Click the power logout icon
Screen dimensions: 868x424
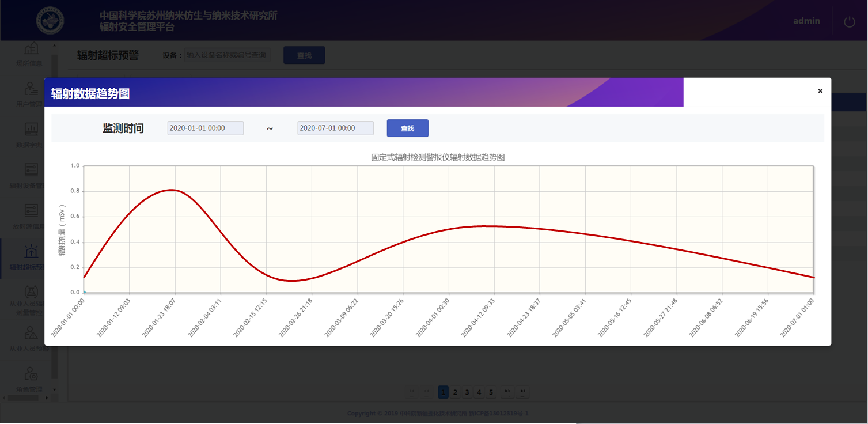pos(850,21)
